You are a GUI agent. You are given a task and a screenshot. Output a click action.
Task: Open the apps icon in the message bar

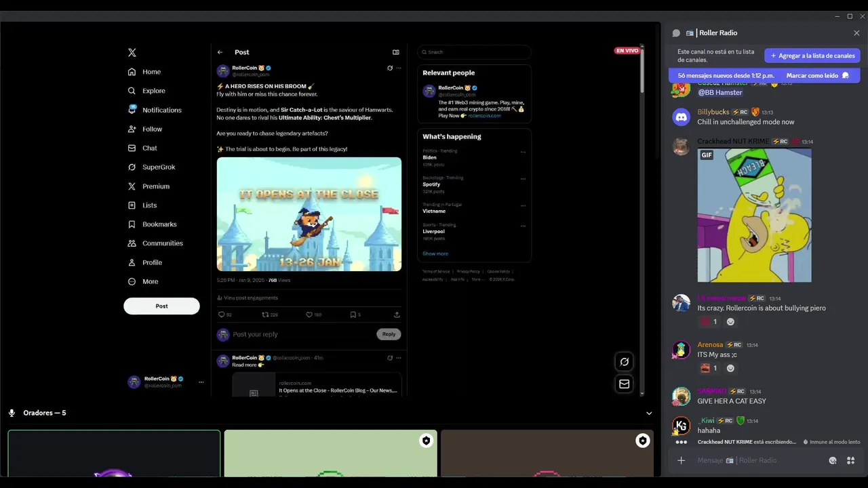pos(850,460)
